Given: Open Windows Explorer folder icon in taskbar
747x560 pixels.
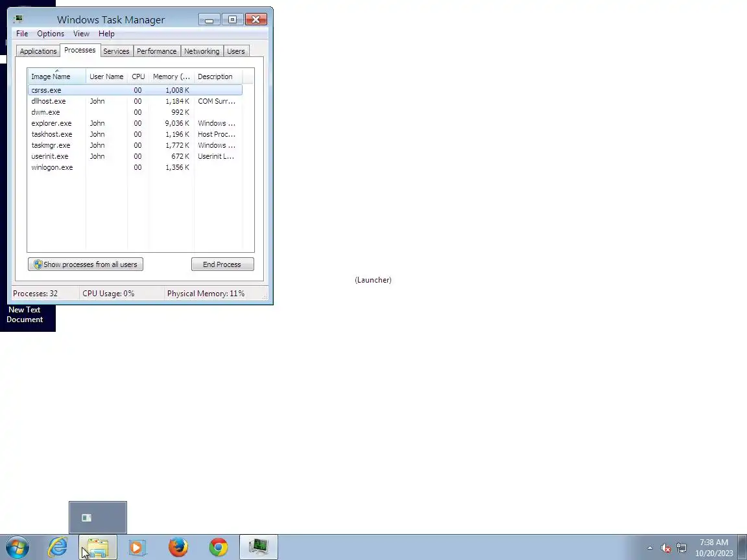Looking at the screenshot, I should click(x=98, y=547).
